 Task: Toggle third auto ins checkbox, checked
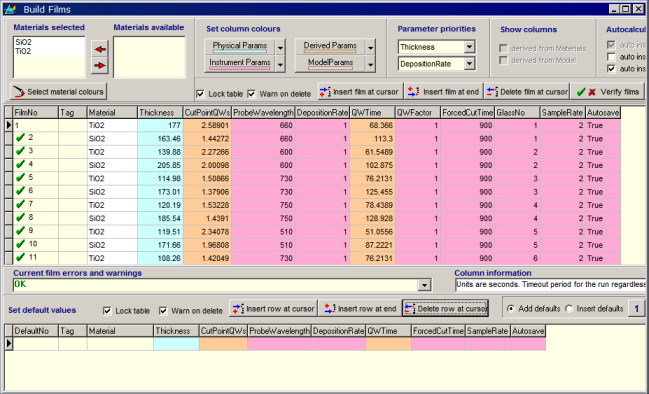click(x=611, y=69)
